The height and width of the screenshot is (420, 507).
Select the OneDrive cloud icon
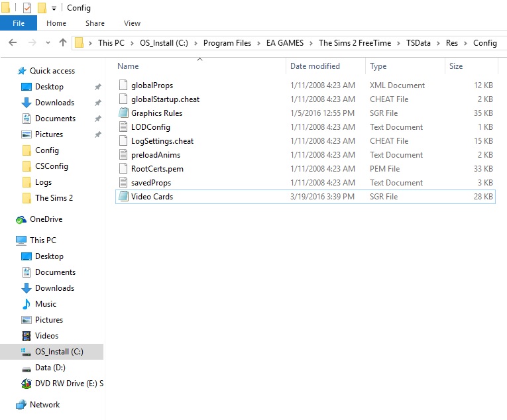(x=22, y=219)
